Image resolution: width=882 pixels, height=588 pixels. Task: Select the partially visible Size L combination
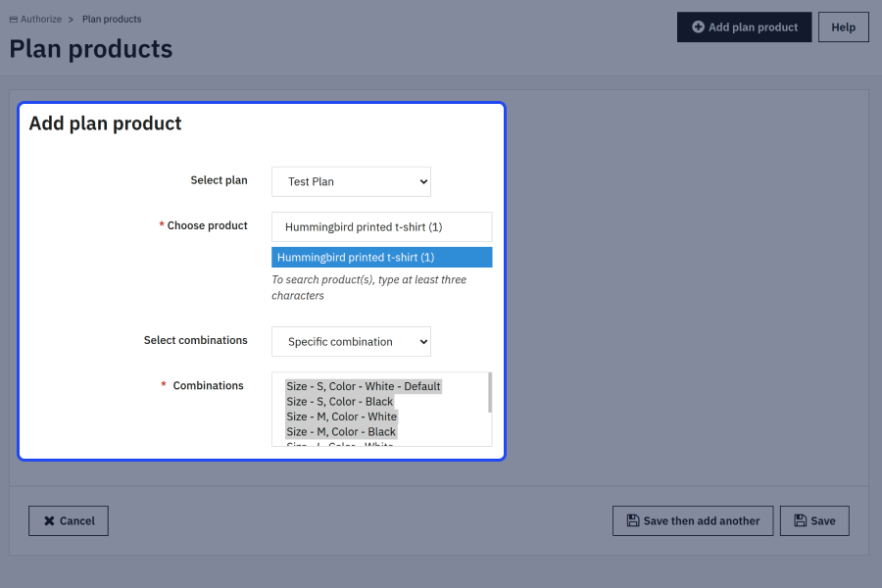pos(340,444)
